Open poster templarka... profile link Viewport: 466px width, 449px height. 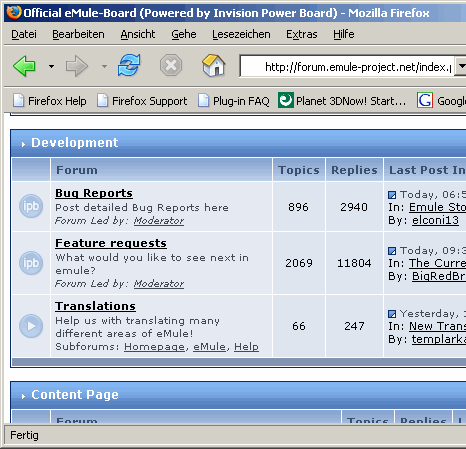pos(439,339)
